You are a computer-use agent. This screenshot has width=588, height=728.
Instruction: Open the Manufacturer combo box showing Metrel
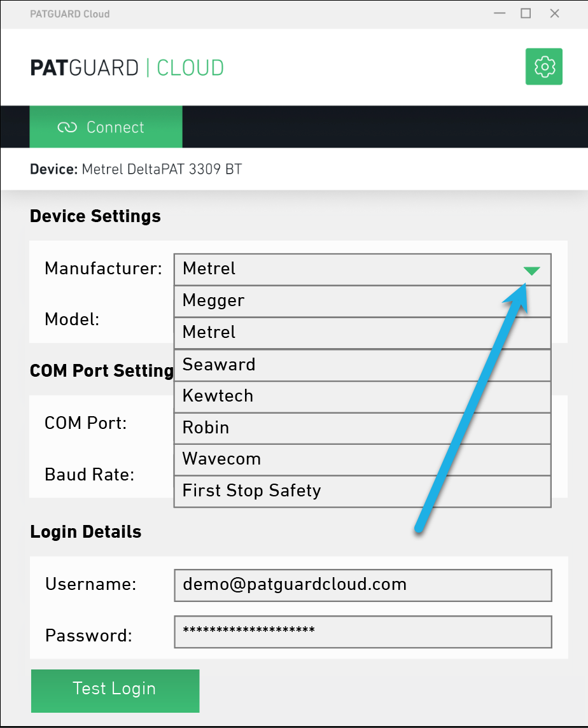tap(362, 269)
